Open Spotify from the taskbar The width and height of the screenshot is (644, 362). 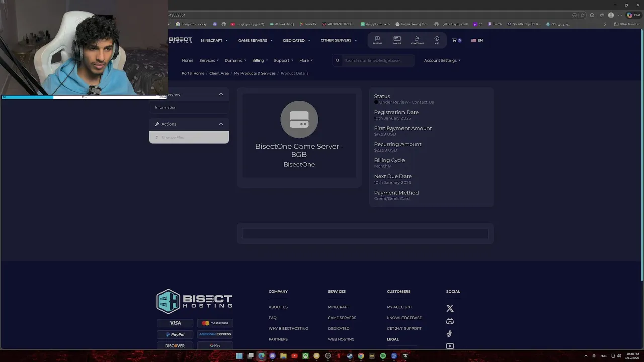(x=383, y=356)
